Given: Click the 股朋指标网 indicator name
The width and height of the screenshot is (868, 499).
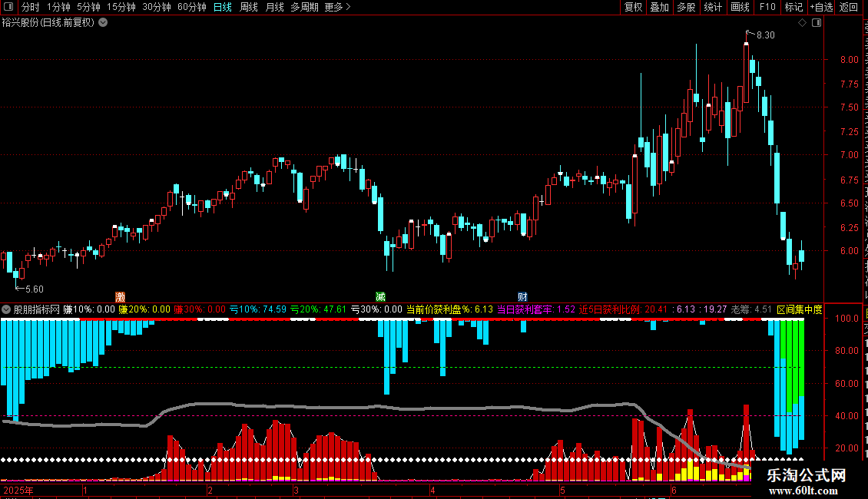Looking at the screenshot, I should [37, 310].
